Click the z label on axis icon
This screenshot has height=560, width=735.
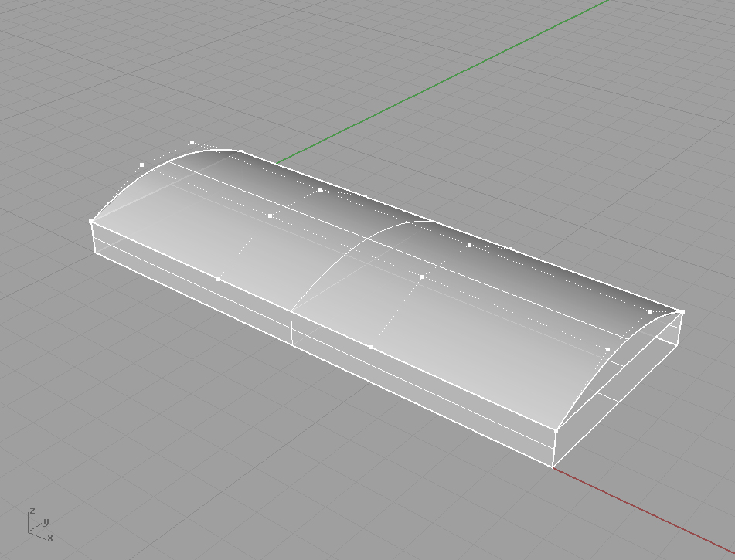point(32,511)
